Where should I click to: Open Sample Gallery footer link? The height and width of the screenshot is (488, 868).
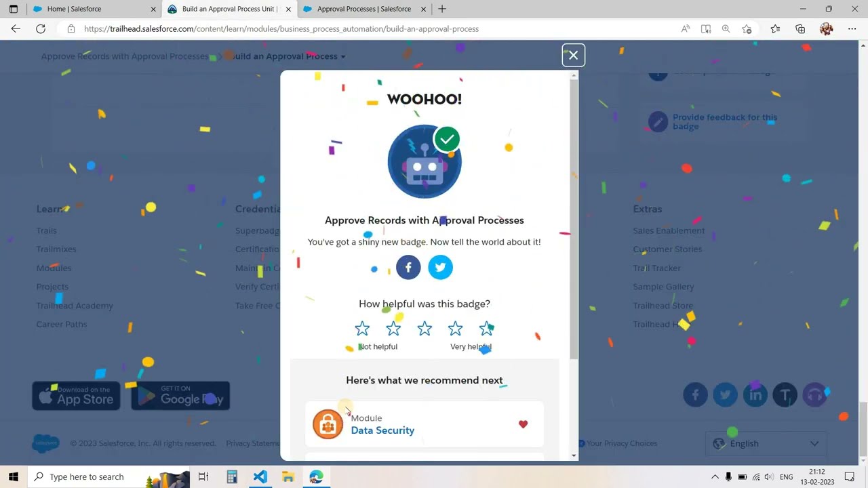click(663, 287)
